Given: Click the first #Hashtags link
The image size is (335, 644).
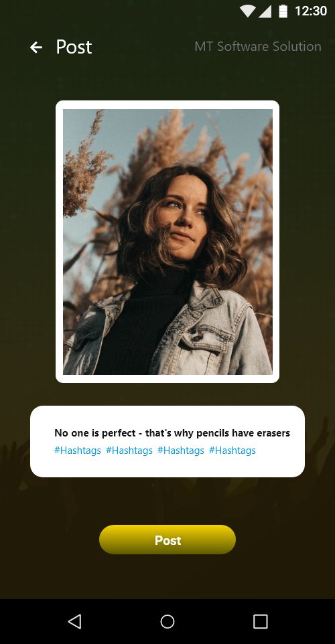Looking at the screenshot, I should [78, 451].
